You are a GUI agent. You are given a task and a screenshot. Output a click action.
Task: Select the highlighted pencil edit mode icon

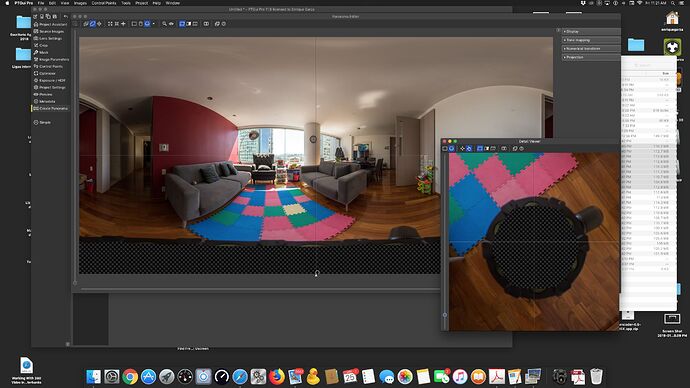click(x=92, y=24)
